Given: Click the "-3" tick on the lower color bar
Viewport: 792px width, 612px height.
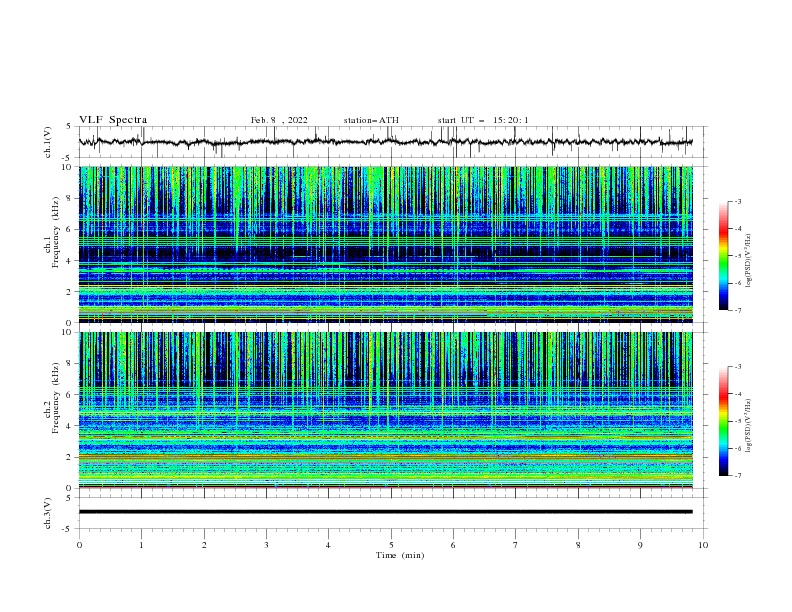Looking at the screenshot, I should (x=738, y=367).
